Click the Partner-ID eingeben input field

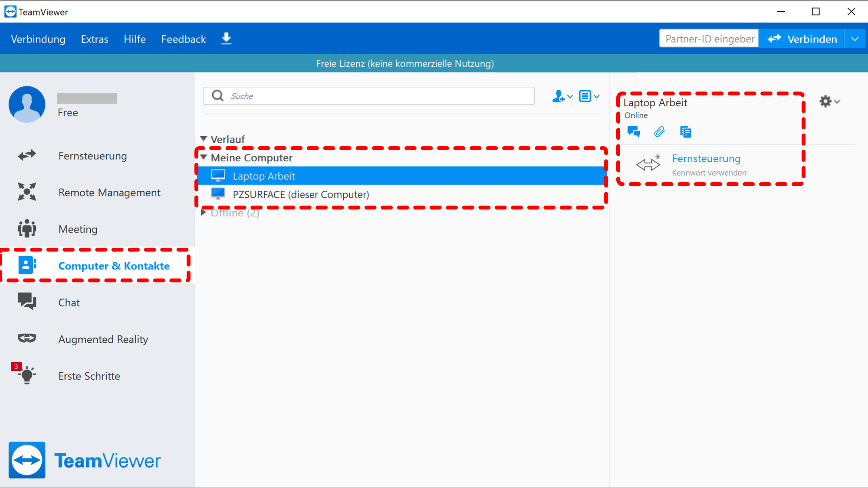point(708,38)
